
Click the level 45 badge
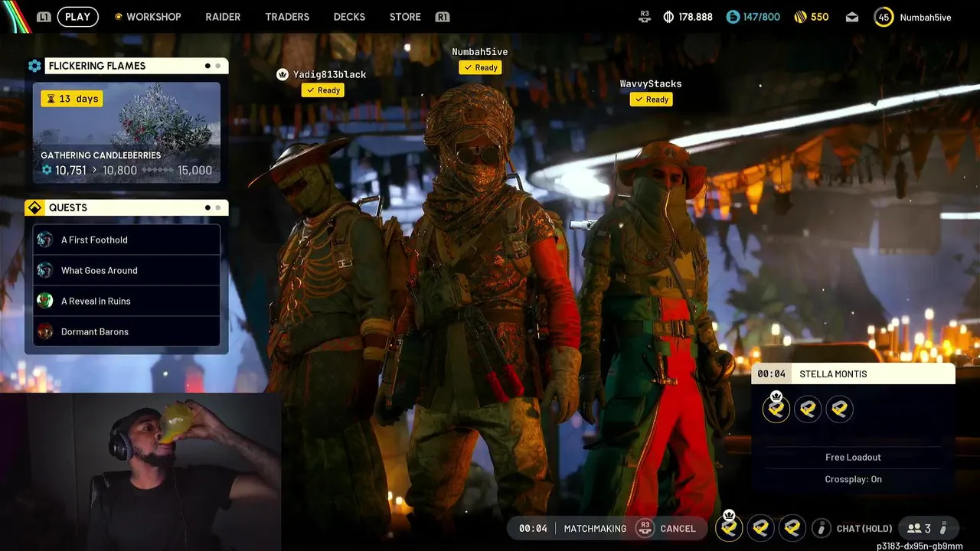[x=884, y=17]
